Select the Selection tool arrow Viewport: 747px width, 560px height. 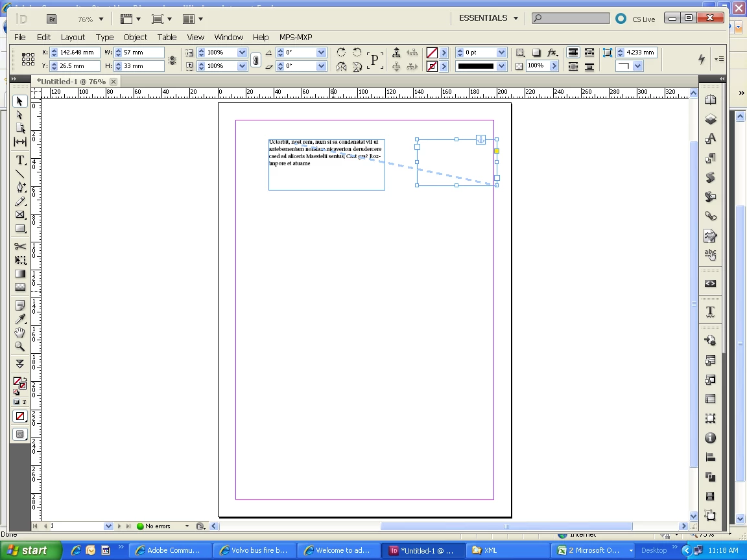coord(19,101)
